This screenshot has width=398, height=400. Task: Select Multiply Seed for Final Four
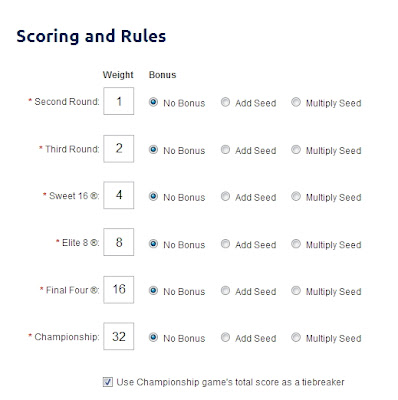(x=296, y=290)
